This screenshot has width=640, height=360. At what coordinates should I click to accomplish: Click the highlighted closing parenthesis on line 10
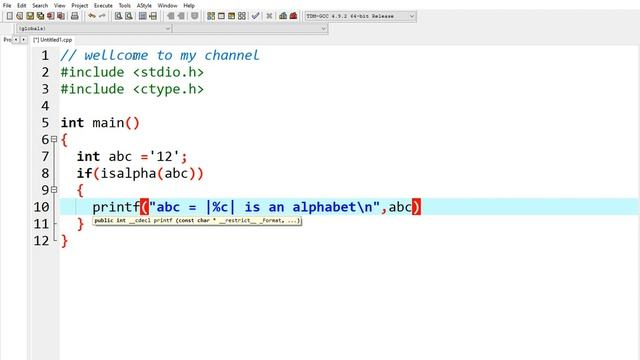(416, 207)
